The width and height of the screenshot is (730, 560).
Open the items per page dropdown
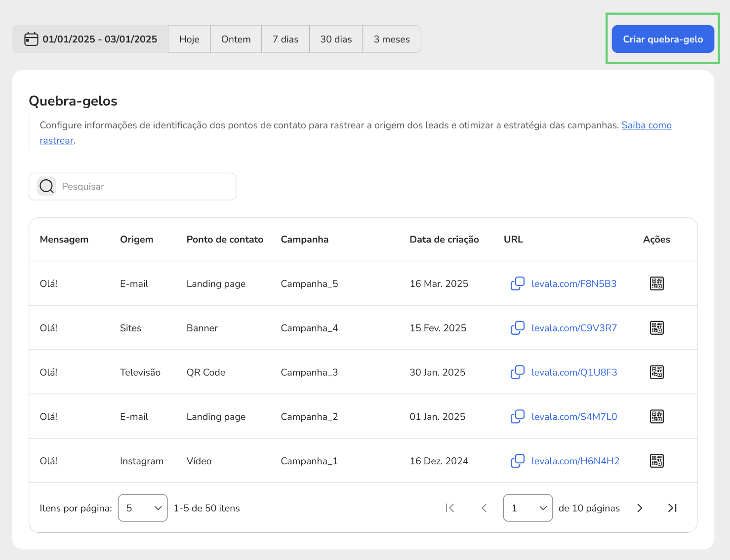143,508
